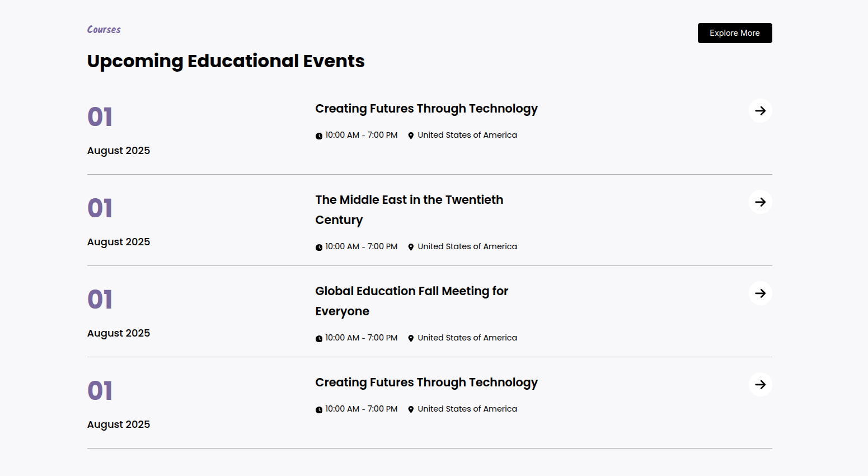Click the Upcoming Educational Events heading
This screenshot has width=868, height=476.
click(x=226, y=61)
